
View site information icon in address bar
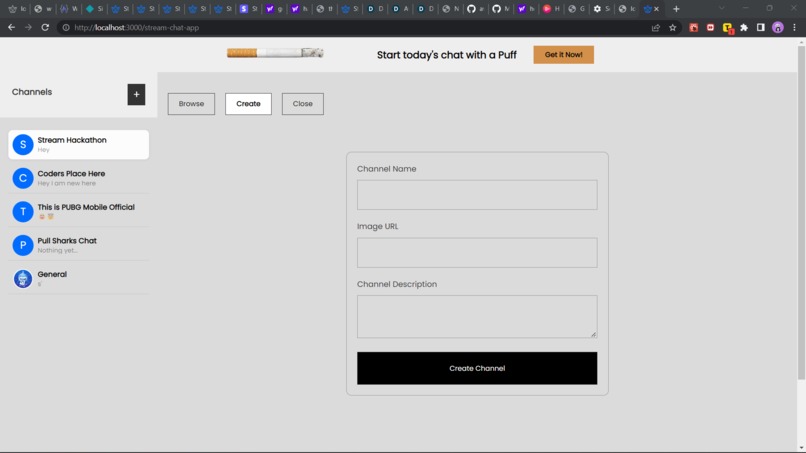pos(66,28)
